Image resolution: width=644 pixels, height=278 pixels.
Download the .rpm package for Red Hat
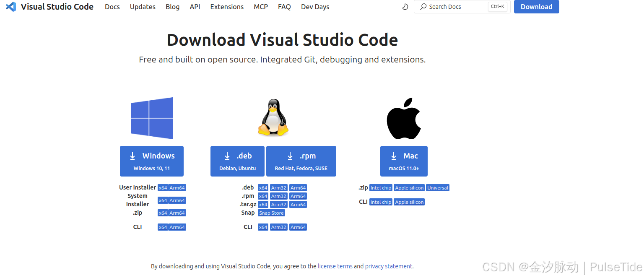[301, 161]
